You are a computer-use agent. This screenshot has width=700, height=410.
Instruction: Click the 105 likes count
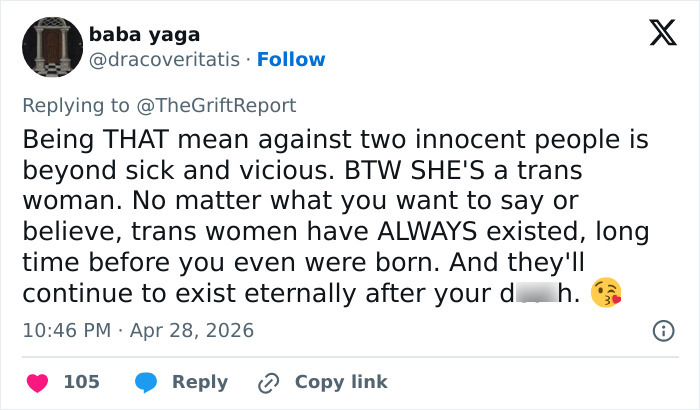[x=81, y=382]
